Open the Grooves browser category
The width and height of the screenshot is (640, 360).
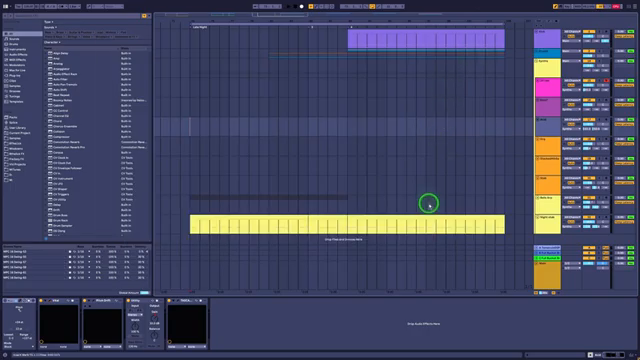click(15, 91)
